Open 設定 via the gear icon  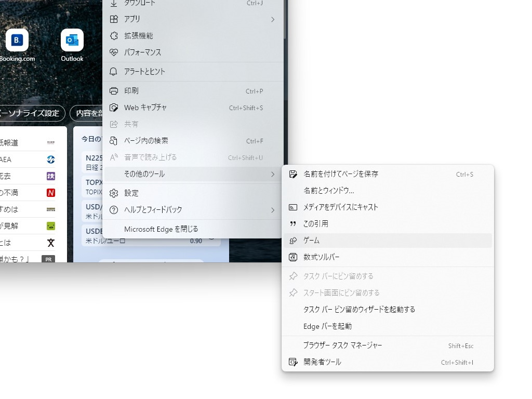point(113,193)
